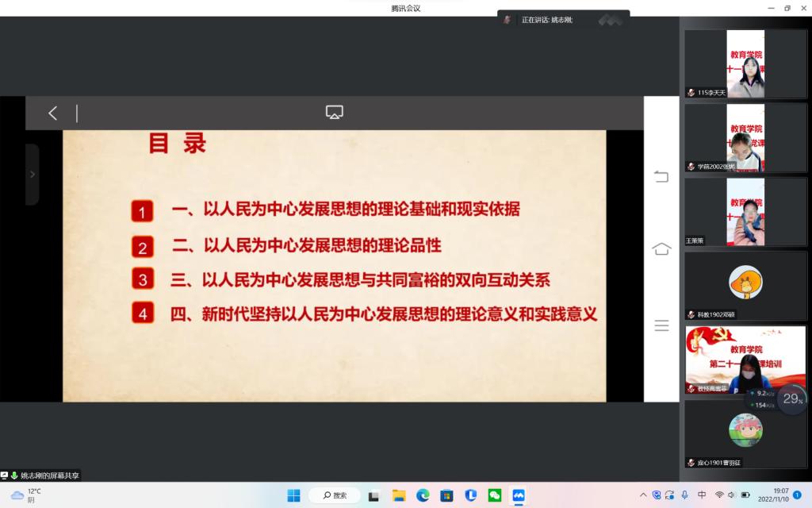
Task: Launch Microsoft Edge from the taskbar
Action: (x=423, y=495)
